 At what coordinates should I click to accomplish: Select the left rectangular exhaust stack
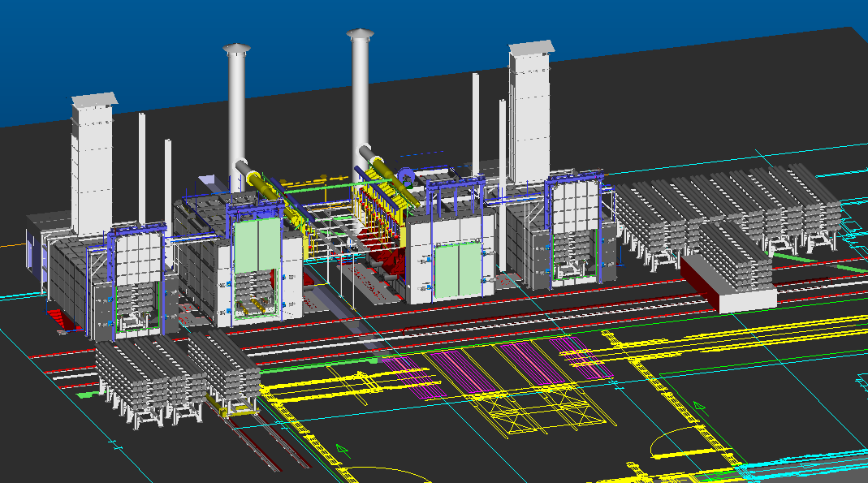pyautogui.click(x=93, y=164)
